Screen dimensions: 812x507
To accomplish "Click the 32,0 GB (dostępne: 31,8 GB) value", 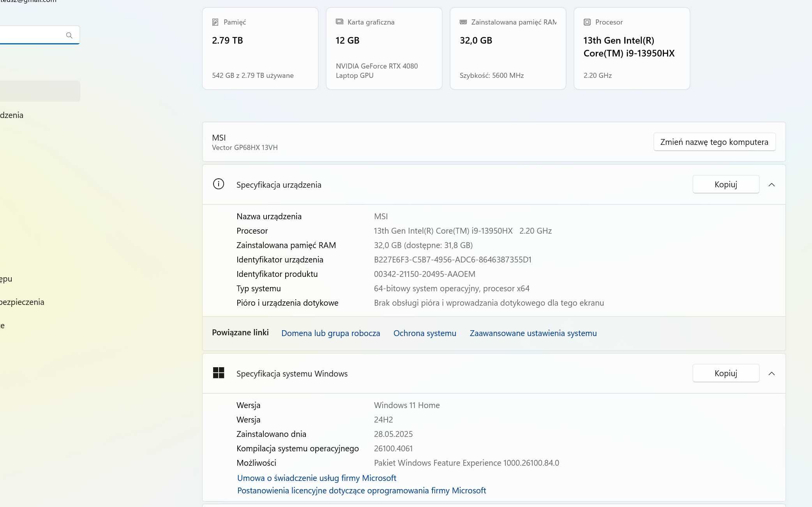I will click(423, 245).
